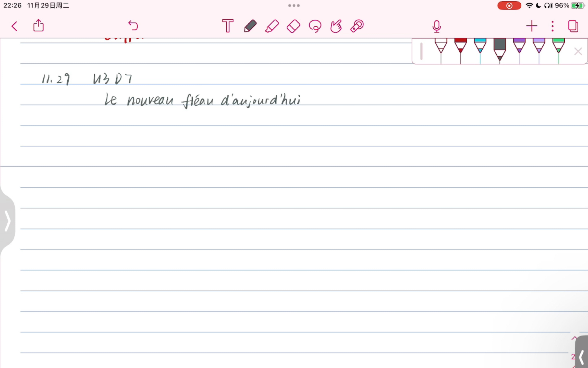Open the share/export menu
The width and height of the screenshot is (588, 368).
click(x=39, y=25)
